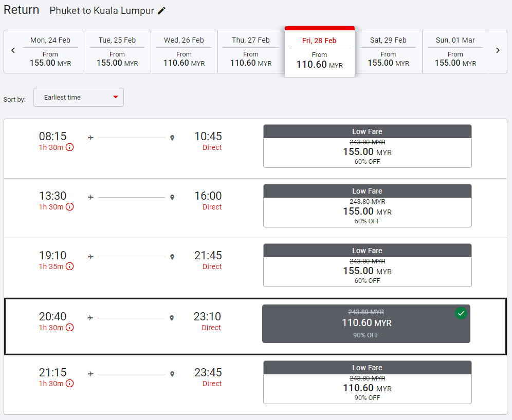This screenshot has height=420, width=512.
Task: Select Wed, 26 Feb date tab
Action: (x=184, y=52)
